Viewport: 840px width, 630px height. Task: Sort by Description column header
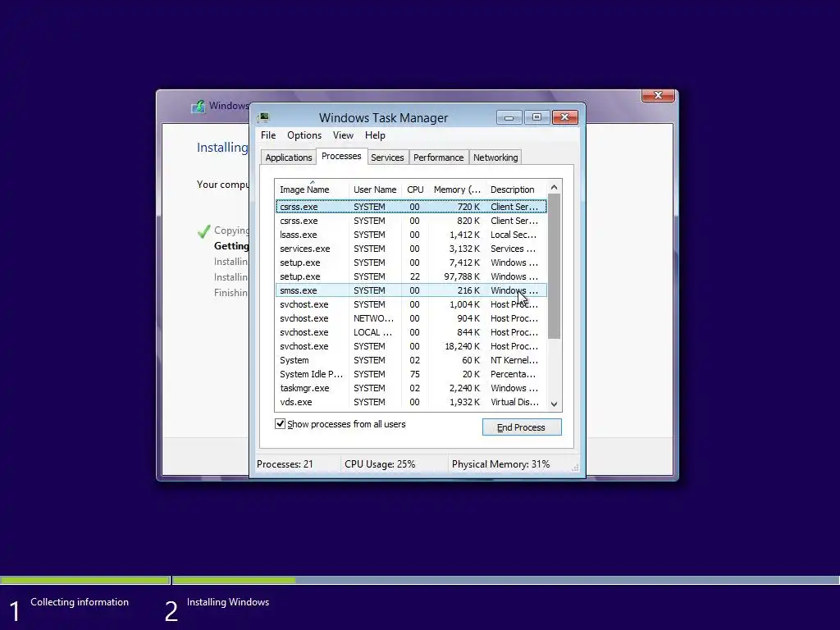pos(517,189)
